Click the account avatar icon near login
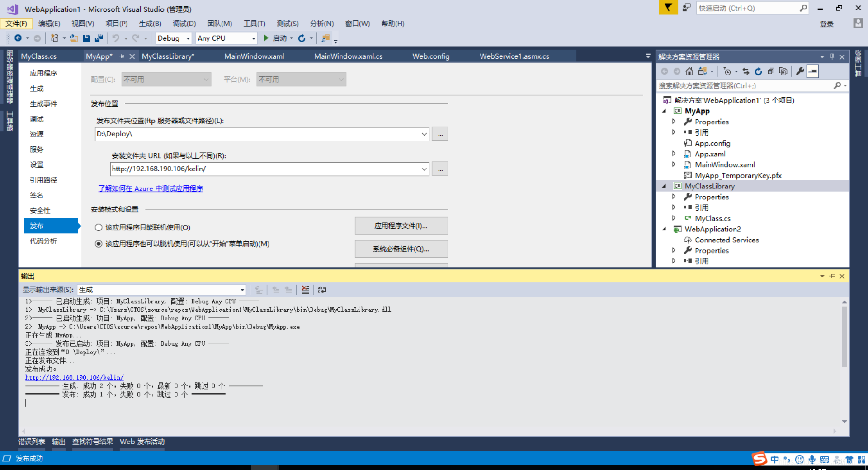 858,23
